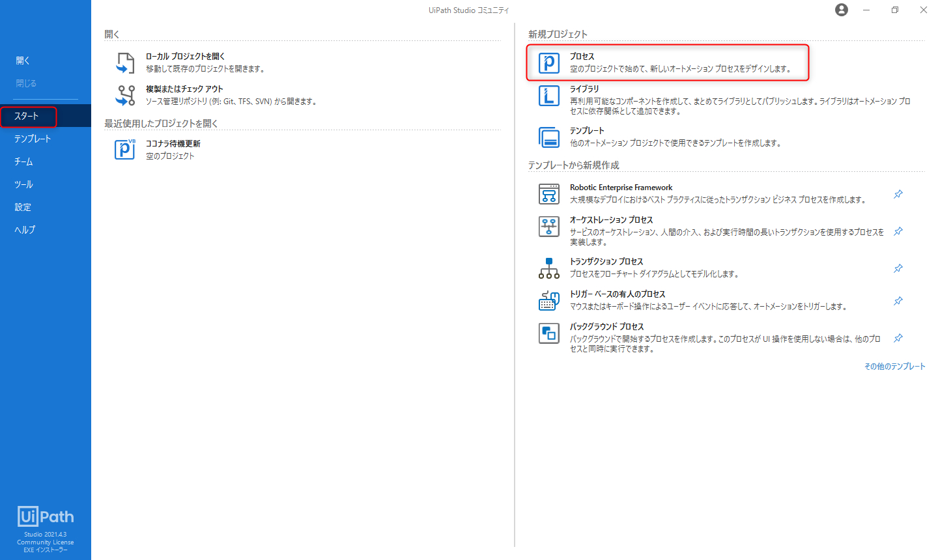938x560 pixels.
Task: Click the ソース管理リポジトリ description text
Action: [231, 102]
